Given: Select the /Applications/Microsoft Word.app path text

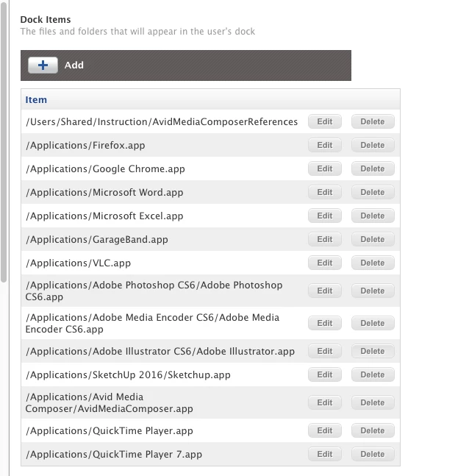Looking at the screenshot, I should click(x=104, y=193).
